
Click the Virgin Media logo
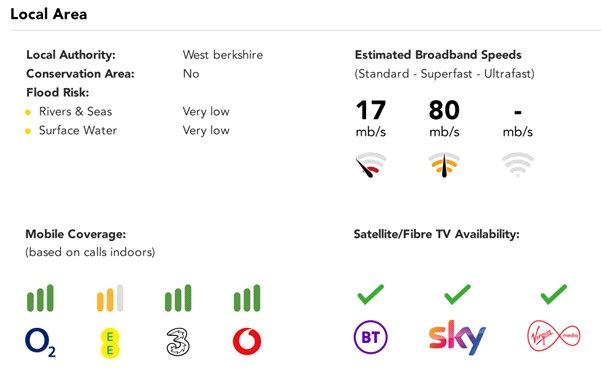coord(554,336)
